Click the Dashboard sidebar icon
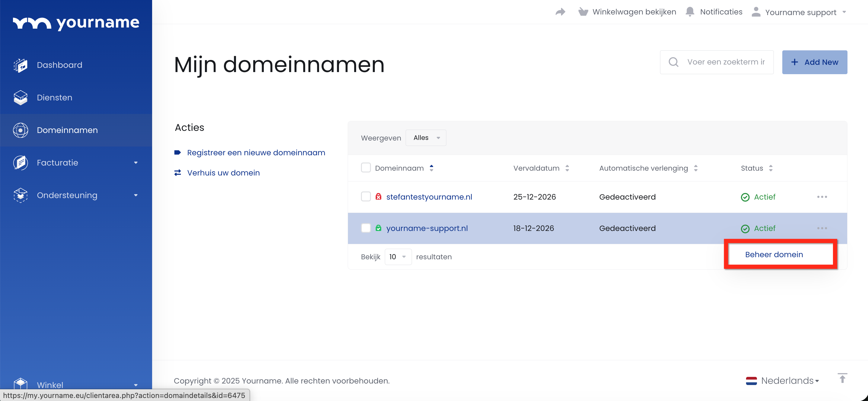 (20, 65)
